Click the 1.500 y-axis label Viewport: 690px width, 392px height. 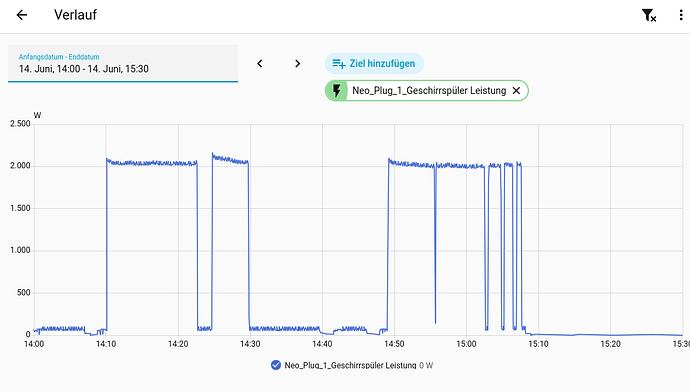(20, 208)
